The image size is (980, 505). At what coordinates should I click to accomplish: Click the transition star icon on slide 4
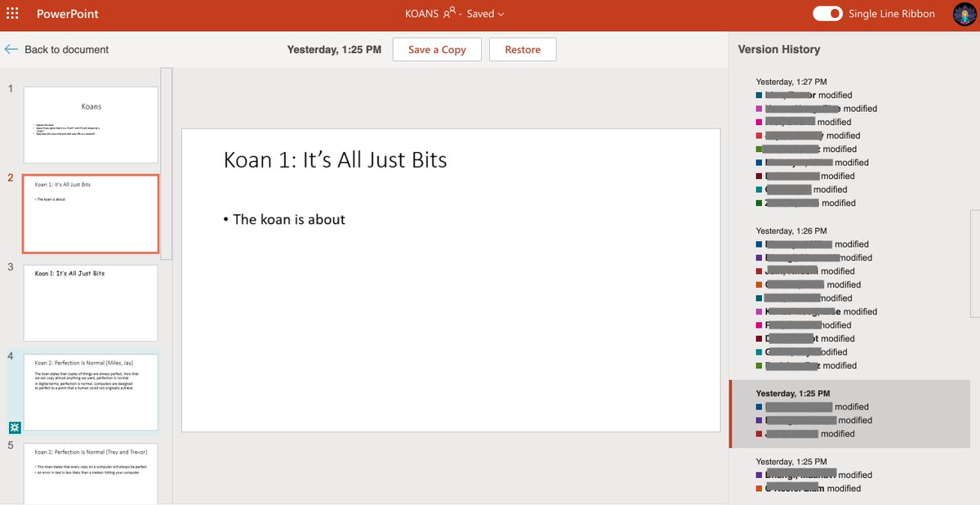pos(15,427)
